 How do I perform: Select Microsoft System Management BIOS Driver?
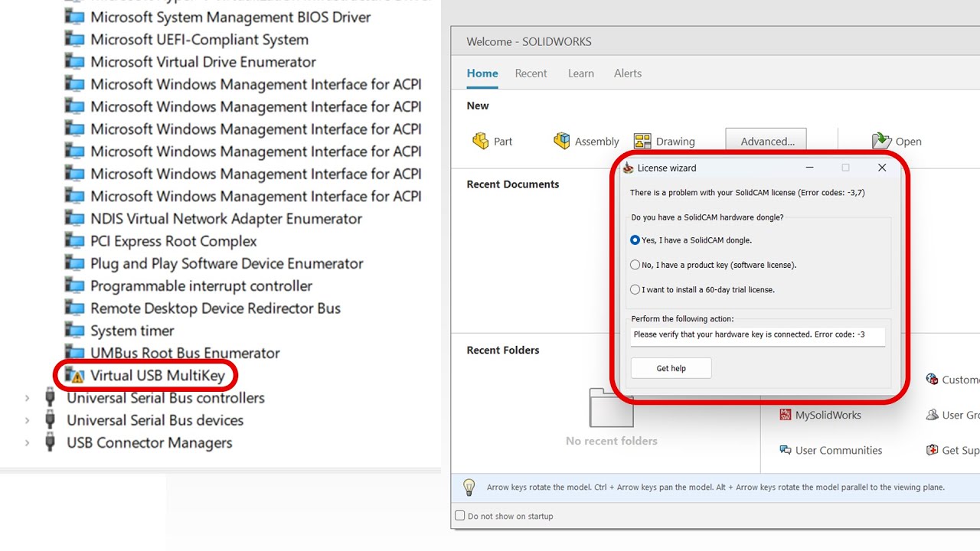pos(230,17)
